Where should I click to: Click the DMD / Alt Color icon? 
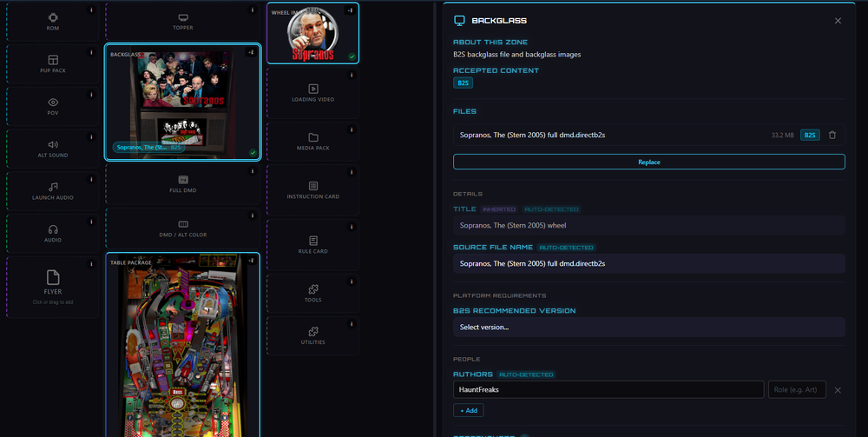[x=183, y=224]
